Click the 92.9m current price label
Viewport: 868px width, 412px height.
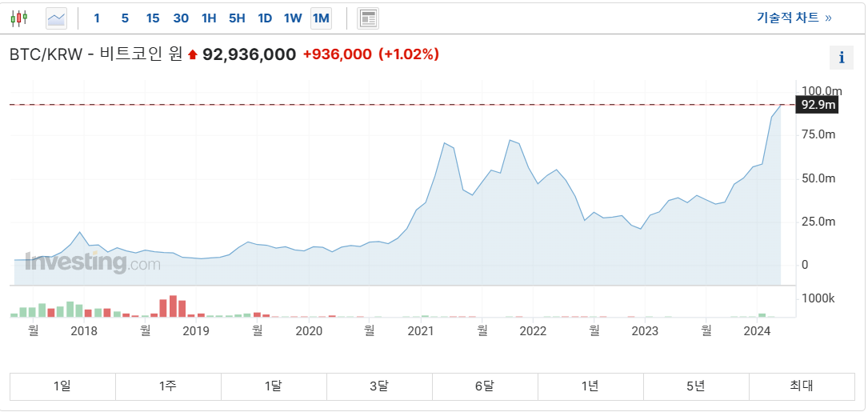point(817,105)
